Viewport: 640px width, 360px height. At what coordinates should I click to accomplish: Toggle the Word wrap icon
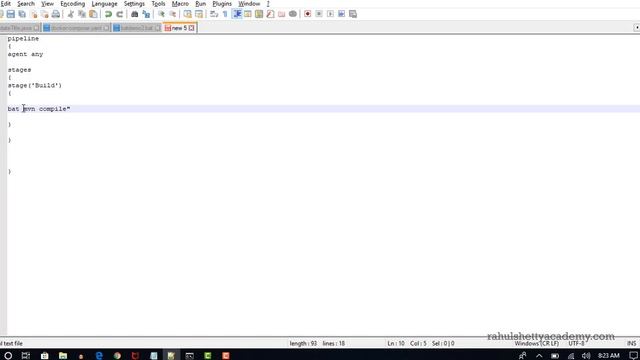coord(214,14)
